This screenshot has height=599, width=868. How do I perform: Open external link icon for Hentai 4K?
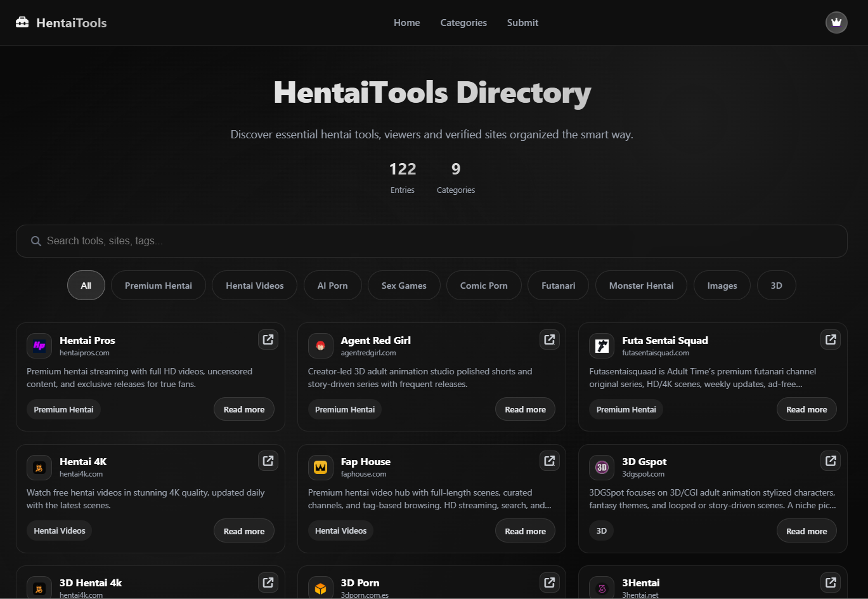(x=268, y=461)
